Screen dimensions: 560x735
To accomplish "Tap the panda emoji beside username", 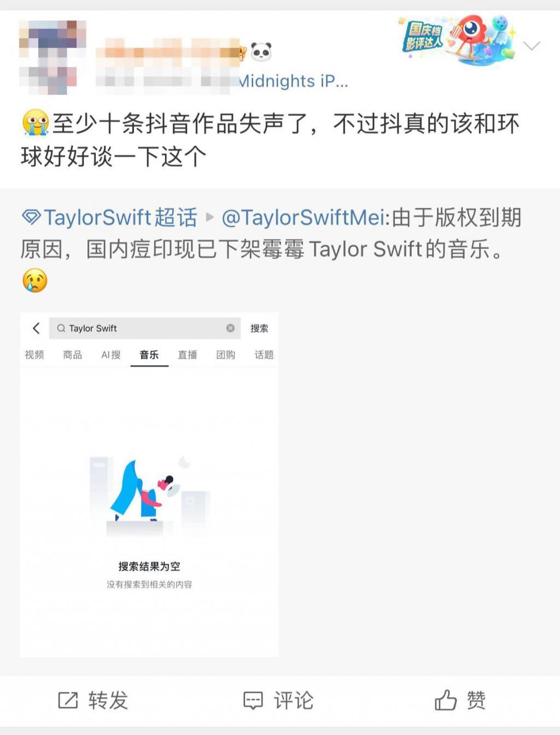I will [261, 52].
